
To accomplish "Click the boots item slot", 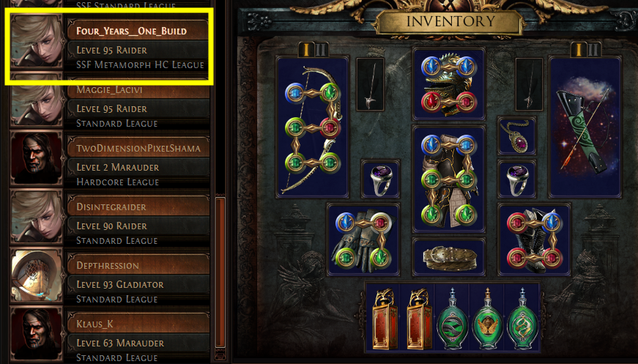I will click(534, 240).
